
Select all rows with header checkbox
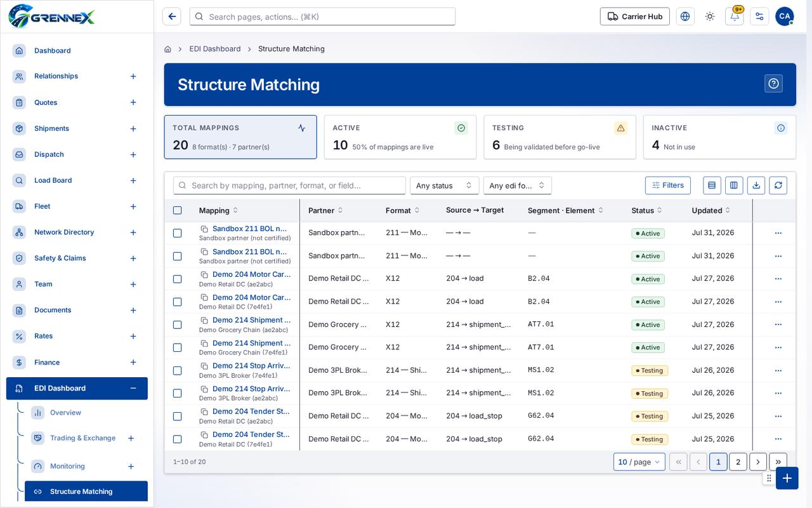178,210
